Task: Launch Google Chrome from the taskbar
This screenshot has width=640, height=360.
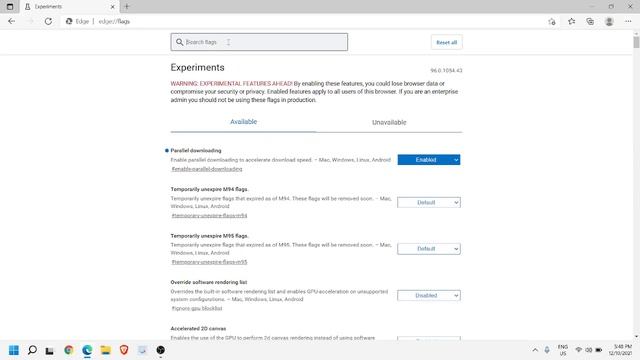Action: (69, 350)
